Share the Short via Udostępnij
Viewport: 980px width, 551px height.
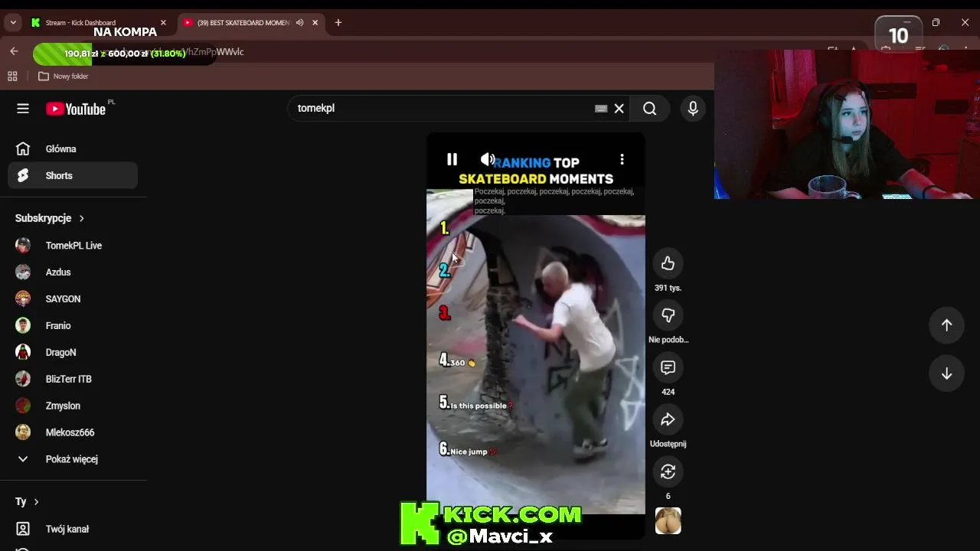click(668, 419)
